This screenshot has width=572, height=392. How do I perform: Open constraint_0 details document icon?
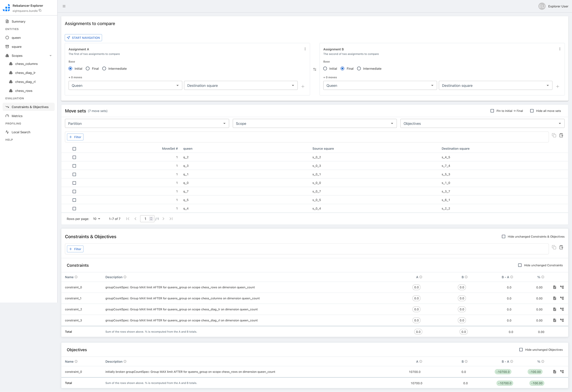coord(555,287)
